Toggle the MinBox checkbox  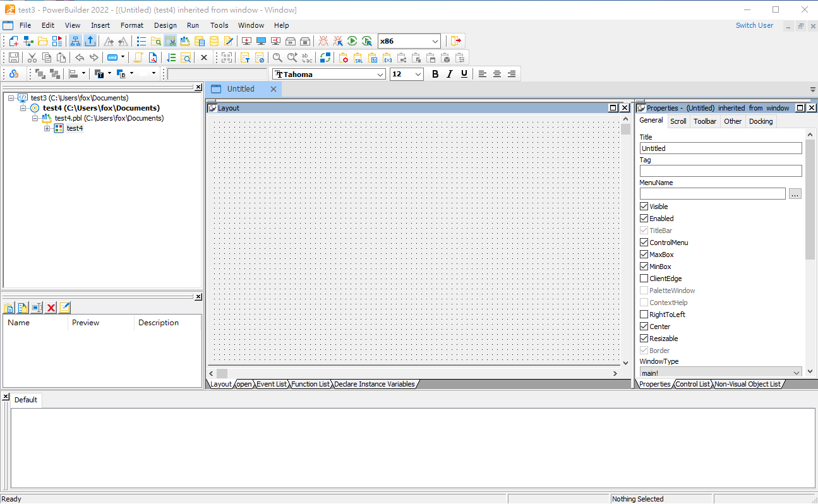coord(644,267)
